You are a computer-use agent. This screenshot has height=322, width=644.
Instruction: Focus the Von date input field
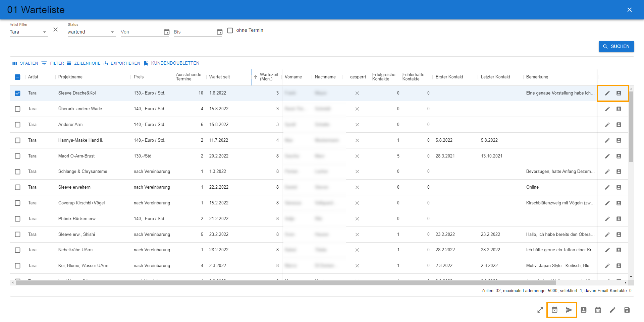pos(141,32)
